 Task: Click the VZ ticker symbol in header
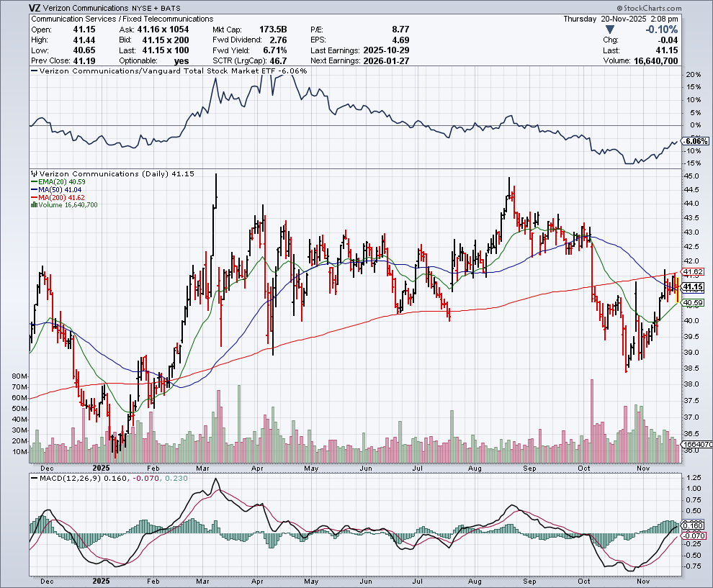[x=35, y=8]
